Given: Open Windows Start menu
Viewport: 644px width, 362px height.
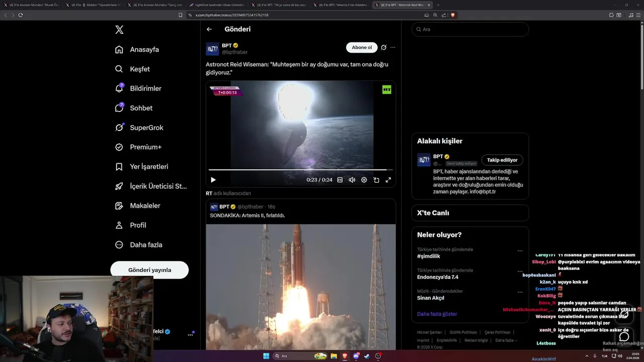Looking at the screenshot, I should pos(266,356).
